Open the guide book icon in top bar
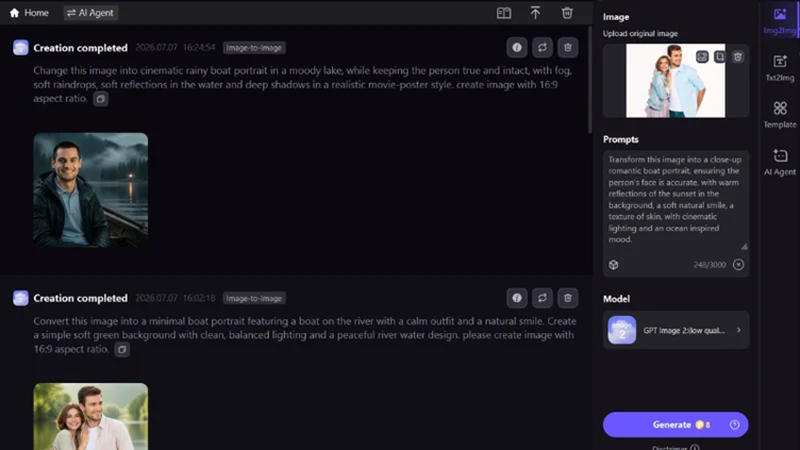800x450 pixels. coord(504,13)
